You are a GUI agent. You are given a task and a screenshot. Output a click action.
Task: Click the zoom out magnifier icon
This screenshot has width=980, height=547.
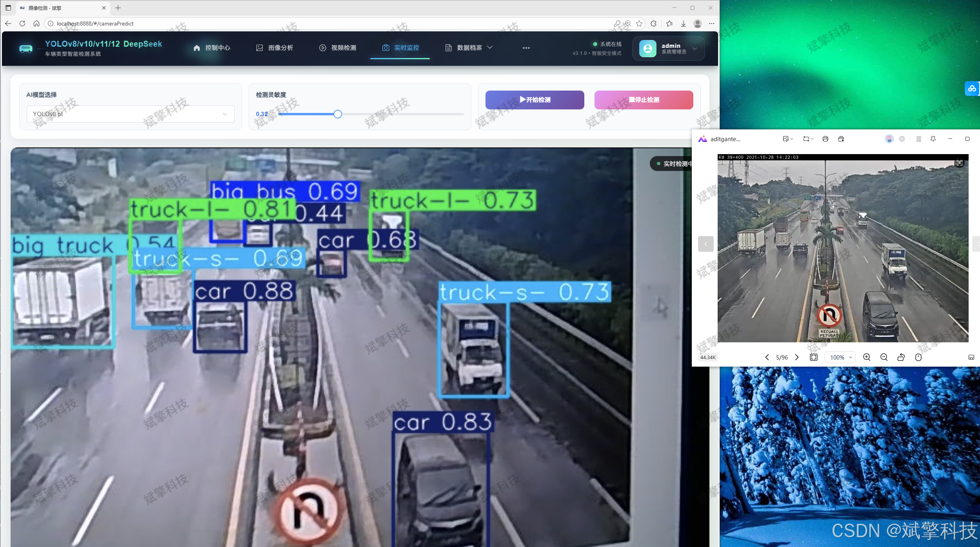pyautogui.click(x=884, y=357)
